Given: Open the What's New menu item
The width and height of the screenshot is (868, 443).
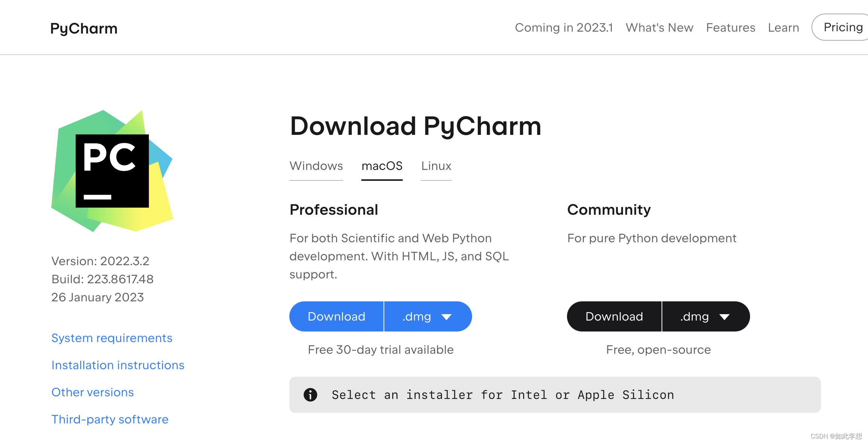Looking at the screenshot, I should click(659, 27).
